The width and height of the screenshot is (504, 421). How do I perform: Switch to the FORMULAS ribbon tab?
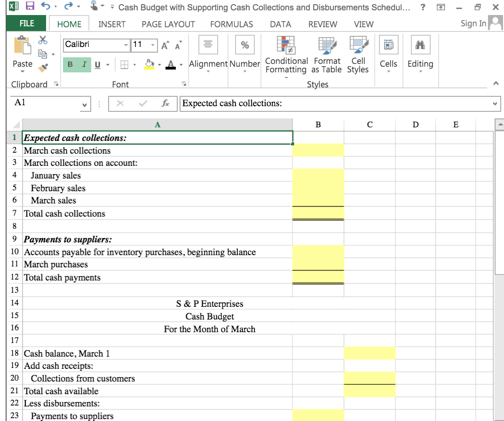click(x=231, y=24)
